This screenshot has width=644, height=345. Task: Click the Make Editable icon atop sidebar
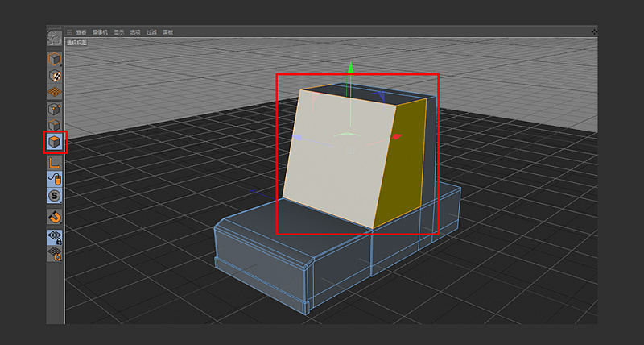[54, 38]
